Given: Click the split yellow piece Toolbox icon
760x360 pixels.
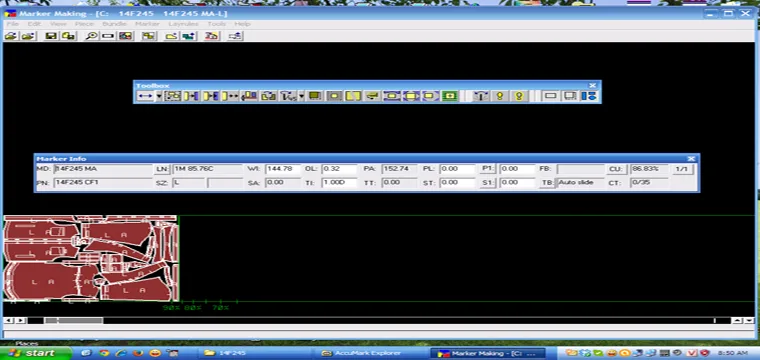Looking at the screenshot, I should tap(353, 96).
